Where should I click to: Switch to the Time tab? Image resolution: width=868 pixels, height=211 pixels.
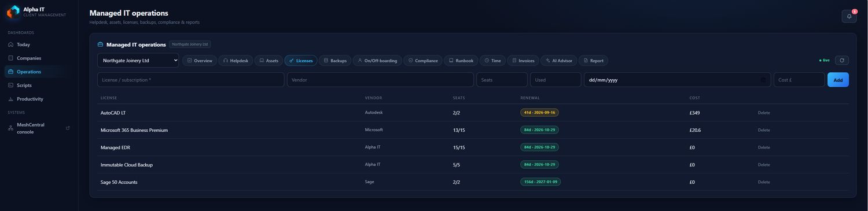coord(492,60)
